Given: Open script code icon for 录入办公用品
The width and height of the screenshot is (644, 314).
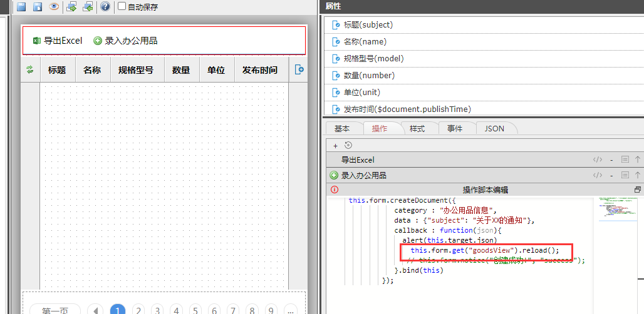Looking at the screenshot, I should pyautogui.click(x=598, y=175).
